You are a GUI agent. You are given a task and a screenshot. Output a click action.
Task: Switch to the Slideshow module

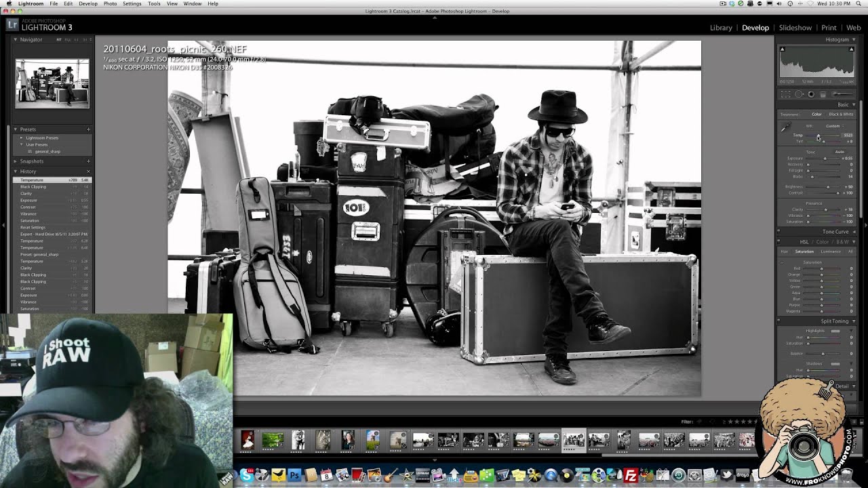tap(795, 28)
